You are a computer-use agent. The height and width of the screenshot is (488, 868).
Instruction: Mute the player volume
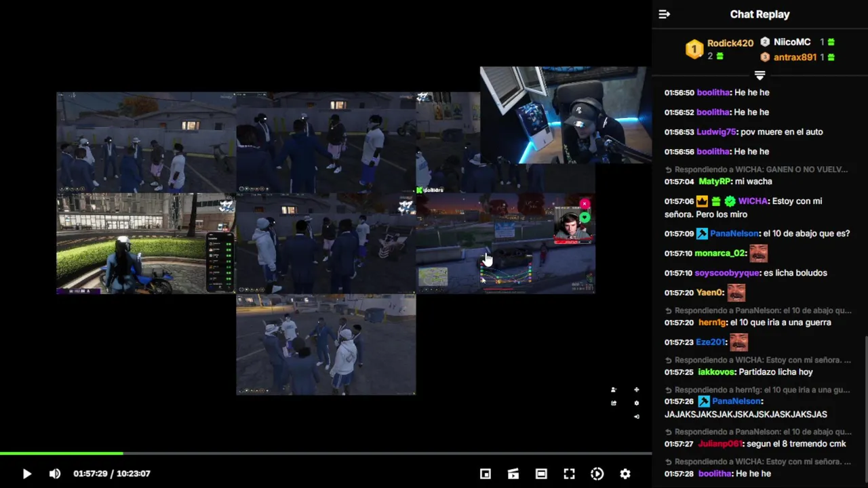click(55, 474)
